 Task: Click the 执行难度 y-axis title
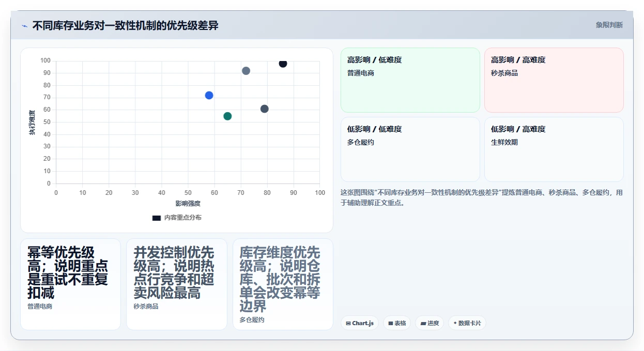tap(32, 123)
